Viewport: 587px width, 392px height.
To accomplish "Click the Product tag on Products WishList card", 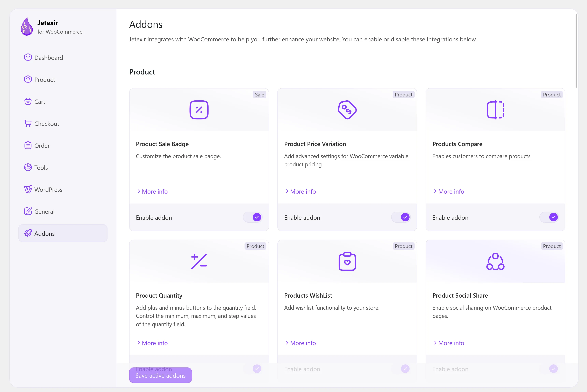I will tap(404, 246).
